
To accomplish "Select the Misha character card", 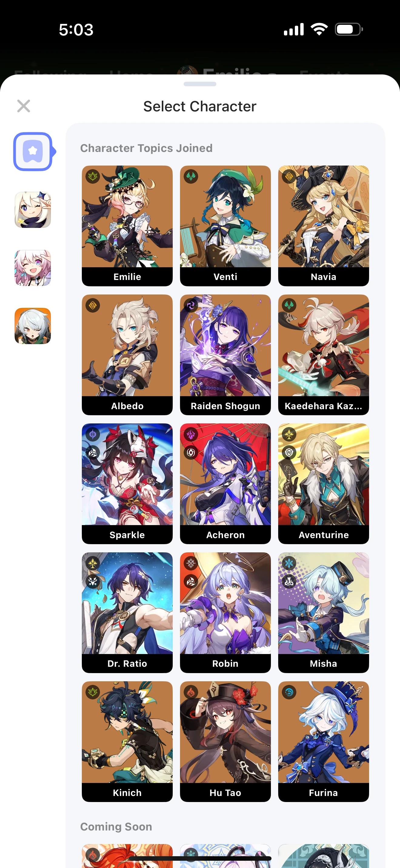I will click(323, 613).
